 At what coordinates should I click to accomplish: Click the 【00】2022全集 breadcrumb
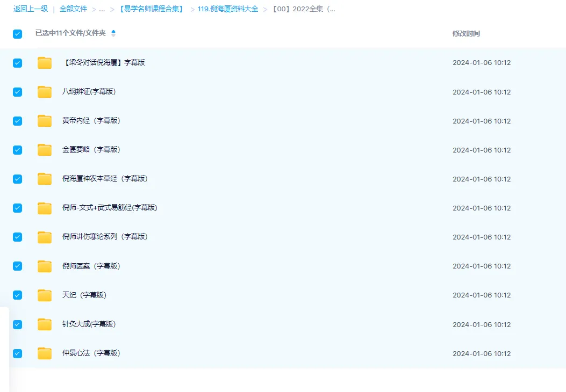[x=304, y=9]
